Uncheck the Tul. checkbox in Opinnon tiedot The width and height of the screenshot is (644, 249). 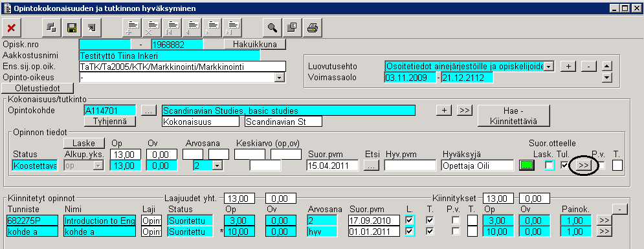point(565,166)
